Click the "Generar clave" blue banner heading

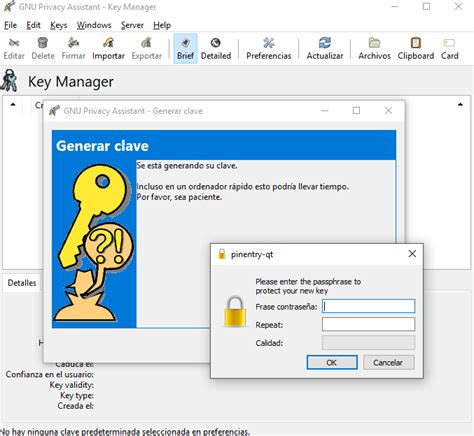102,146
